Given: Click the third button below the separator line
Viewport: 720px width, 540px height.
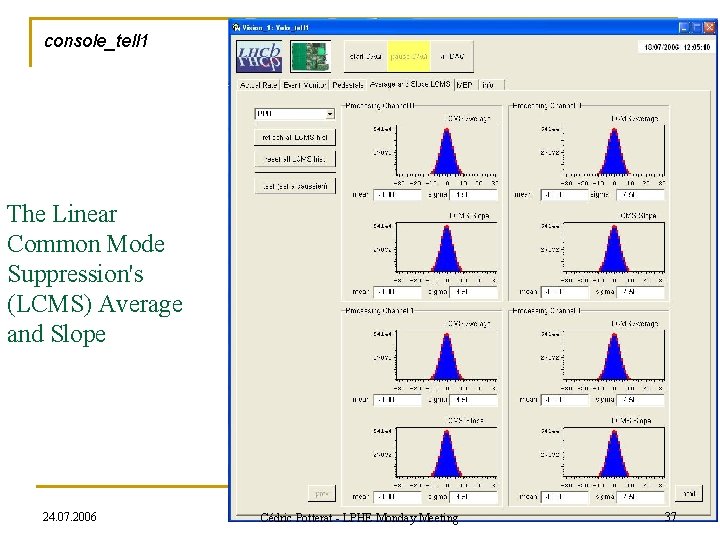Looking at the screenshot, I should click(295, 186).
